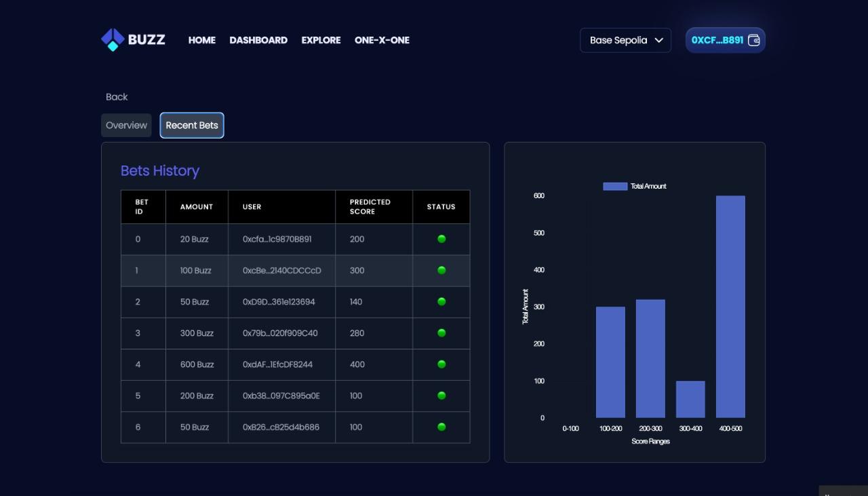Click the 400-500 score range bar
This screenshot has height=496, width=868.
tap(730, 307)
